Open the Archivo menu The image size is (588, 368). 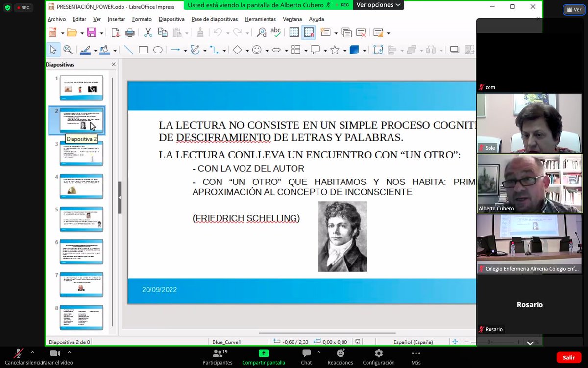[56, 19]
